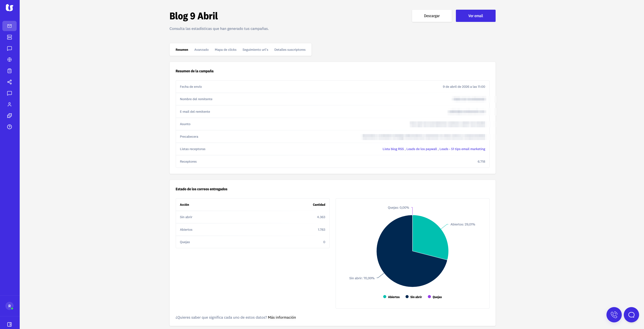Click the R user avatar
This screenshot has height=329, width=644.
[10, 306]
